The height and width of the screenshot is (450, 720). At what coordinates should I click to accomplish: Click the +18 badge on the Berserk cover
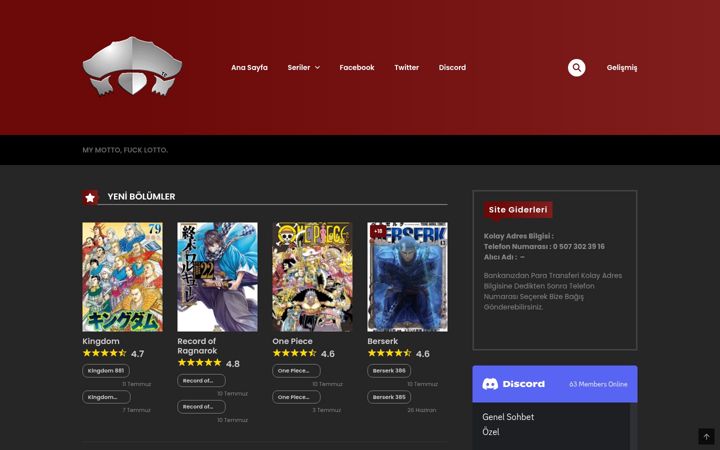pos(378,231)
